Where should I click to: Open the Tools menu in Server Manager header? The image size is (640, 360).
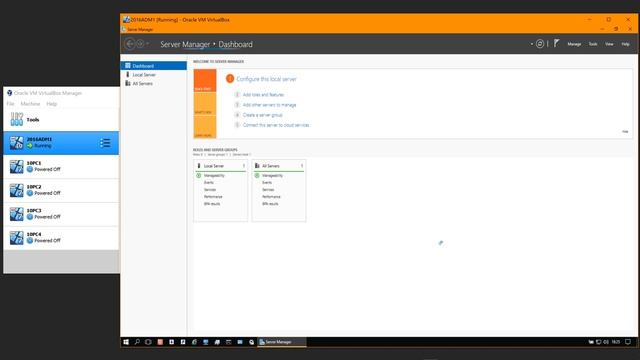pos(593,44)
